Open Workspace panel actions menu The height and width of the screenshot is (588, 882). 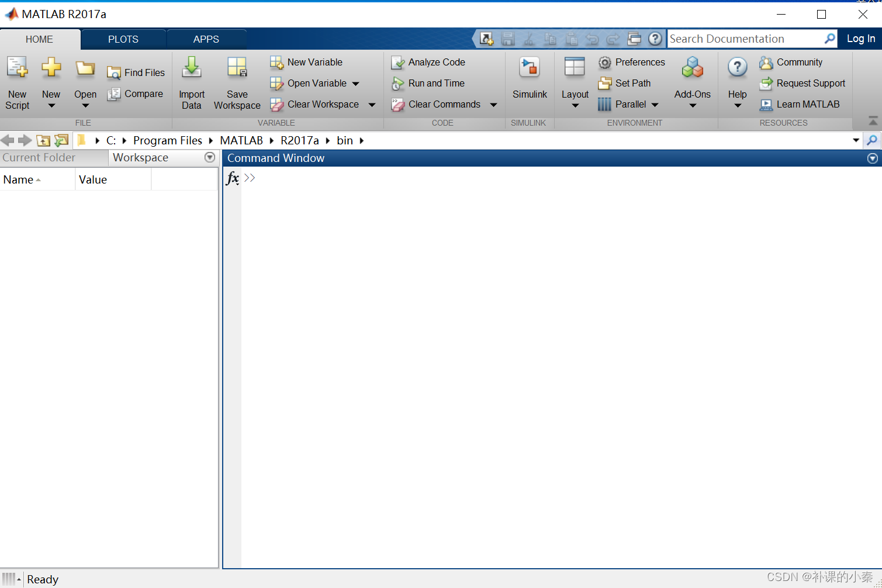click(210, 157)
